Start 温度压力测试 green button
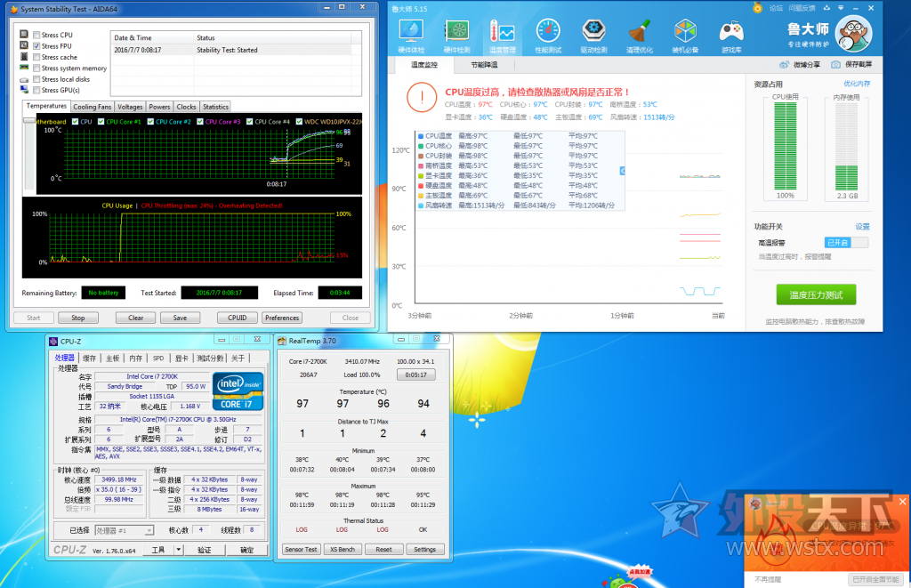 816,295
